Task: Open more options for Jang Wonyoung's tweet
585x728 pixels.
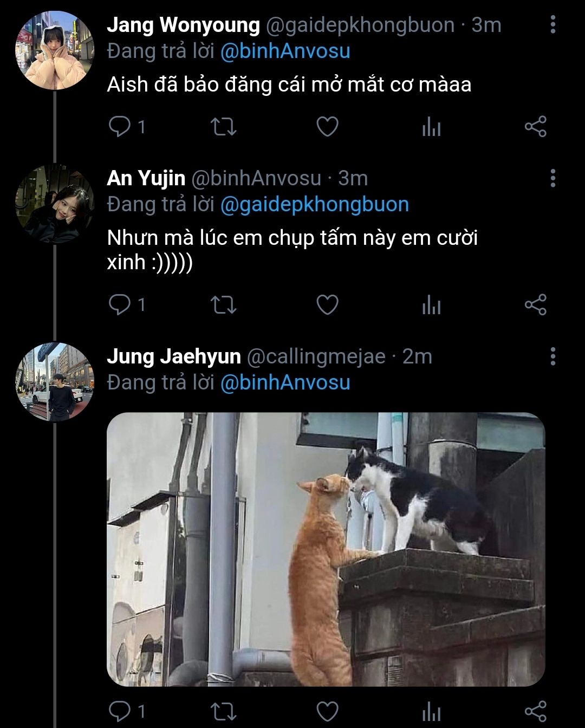Action: (x=552, y=24)
